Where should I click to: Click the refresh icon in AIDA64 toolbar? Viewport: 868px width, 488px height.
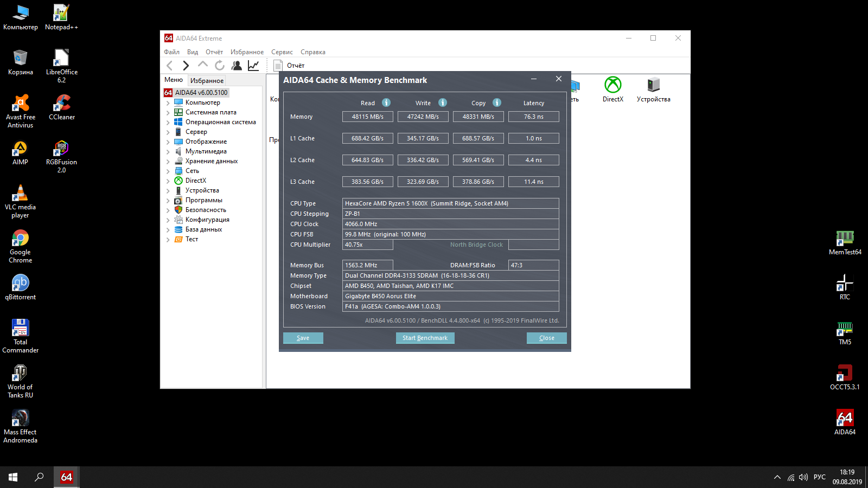(220, 66)
